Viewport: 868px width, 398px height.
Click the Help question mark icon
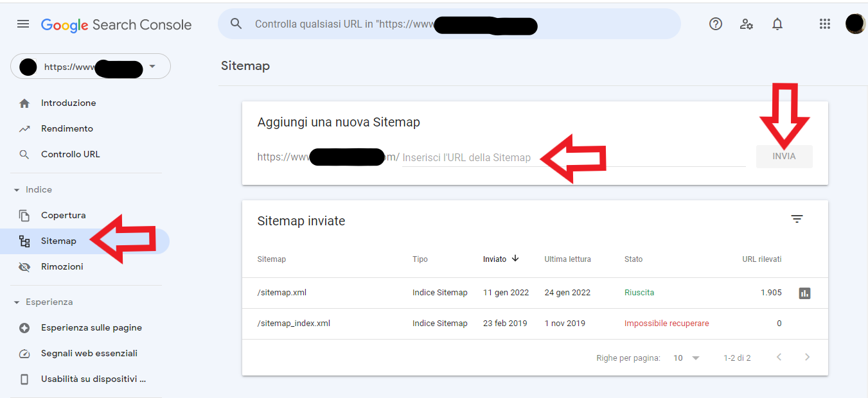click(715, 24)
